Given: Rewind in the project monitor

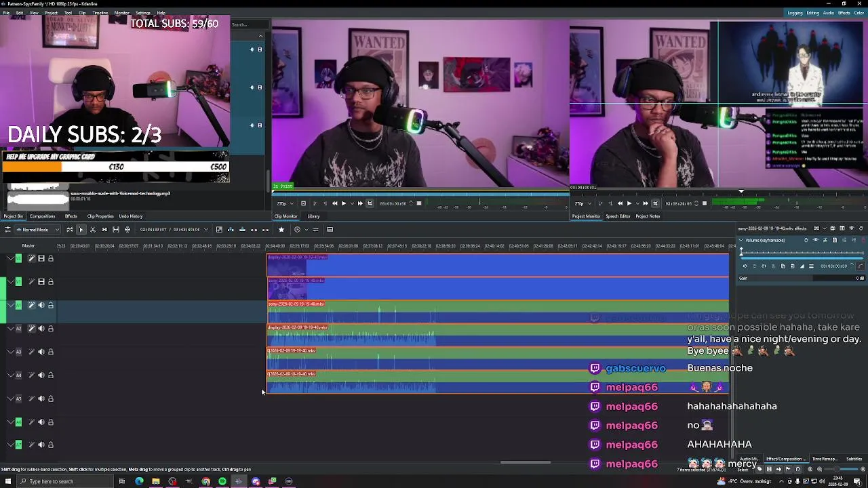Looking at the screenshot, I should click(x=620, y=203).
